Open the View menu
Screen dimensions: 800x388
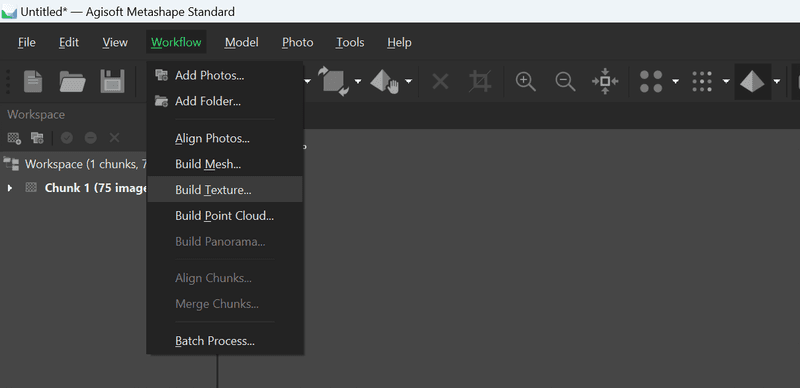coord(115,42)
